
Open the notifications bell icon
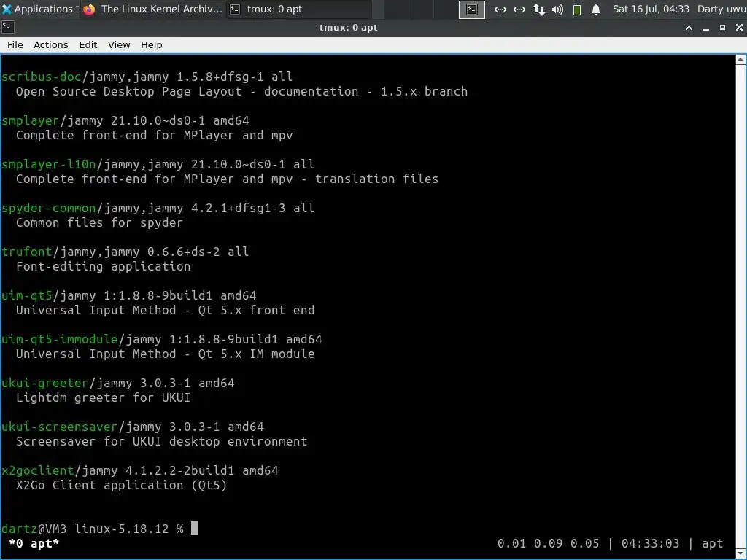point(595,9)
